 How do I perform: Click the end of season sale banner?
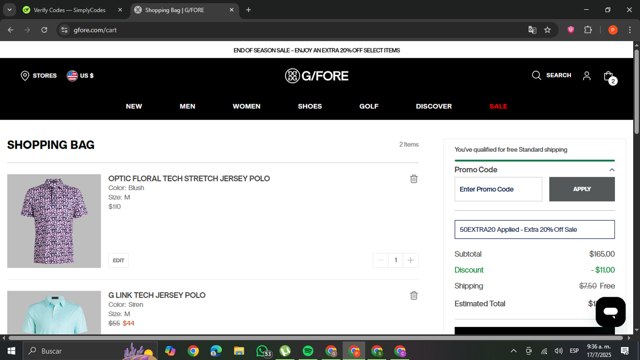pos(317,50)
